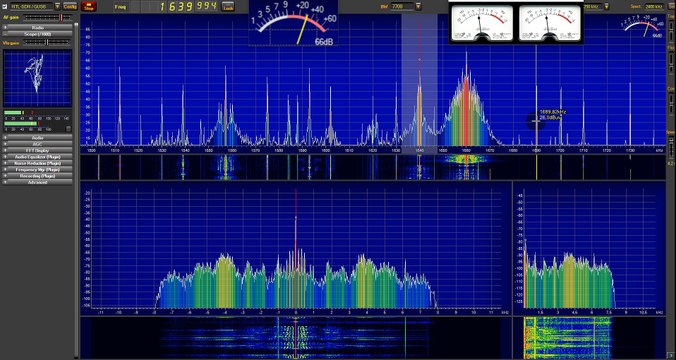Click the small icon beside the level meters
The width and height of the screenshot is (676, 360).
coord(68,128)
